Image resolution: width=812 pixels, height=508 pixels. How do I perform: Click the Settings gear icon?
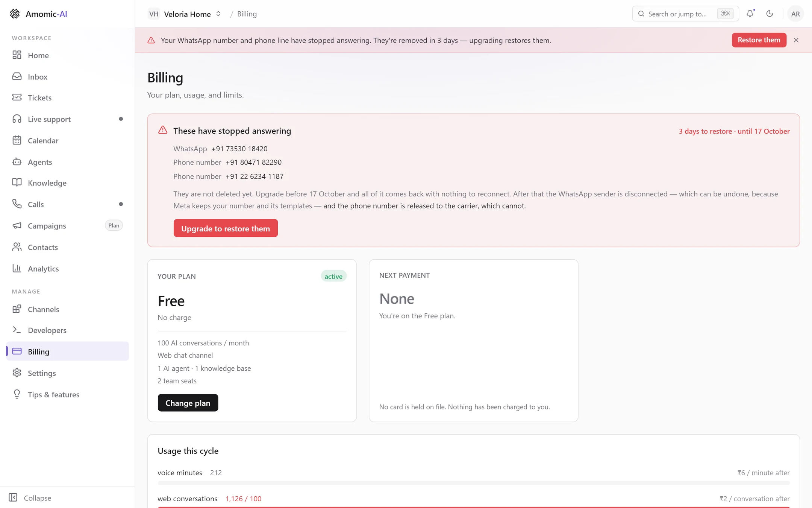(17, 373)
